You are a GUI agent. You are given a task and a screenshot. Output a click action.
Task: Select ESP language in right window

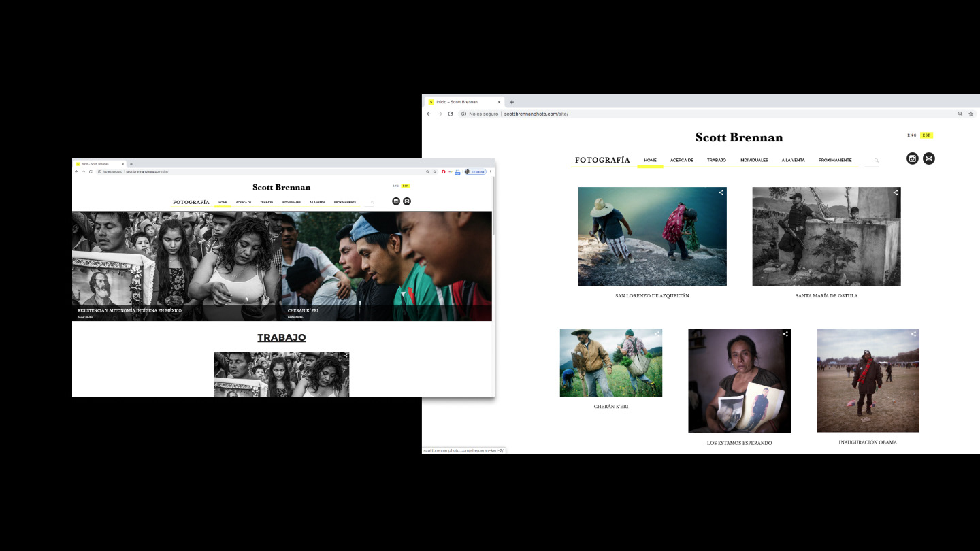[x=926, y=135]
